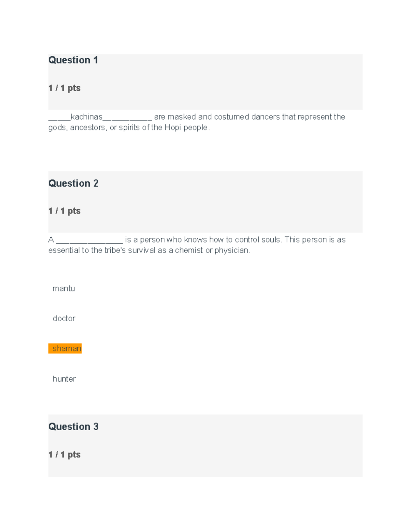Screen dimensions: 411x532
Task: Click the 'Question 3' heading
Action: 73,426
